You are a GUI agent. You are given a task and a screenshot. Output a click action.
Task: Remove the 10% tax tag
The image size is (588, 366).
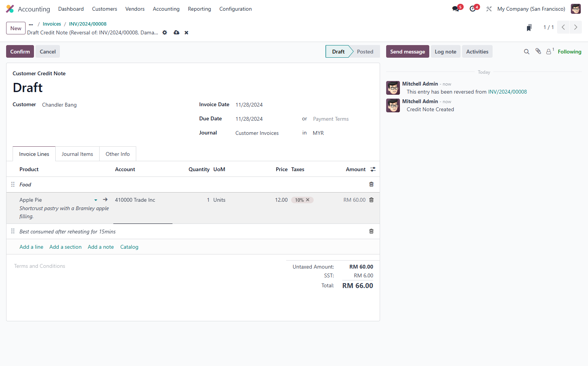click(x=308, y=200)
